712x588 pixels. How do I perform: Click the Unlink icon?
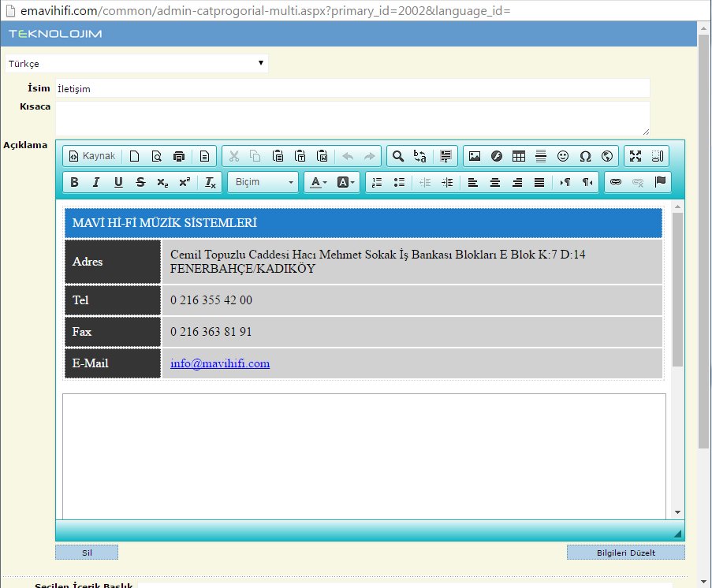point(638,183)
